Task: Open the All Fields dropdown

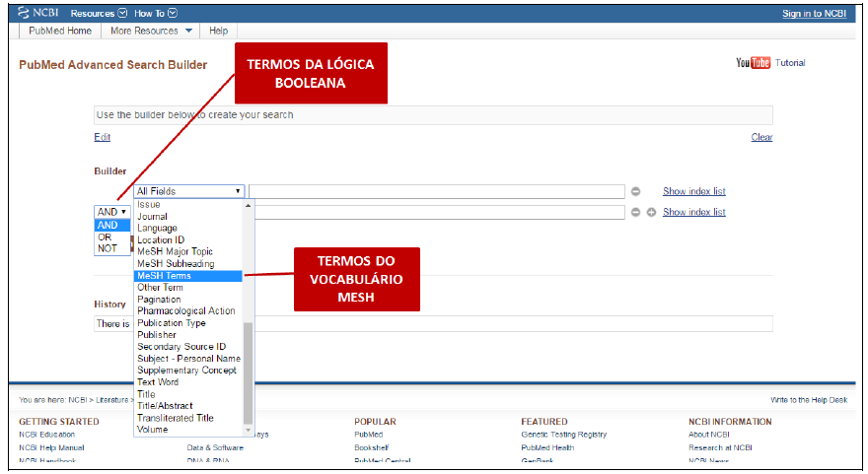Action: pyautogui.click(x=188, y=191)
